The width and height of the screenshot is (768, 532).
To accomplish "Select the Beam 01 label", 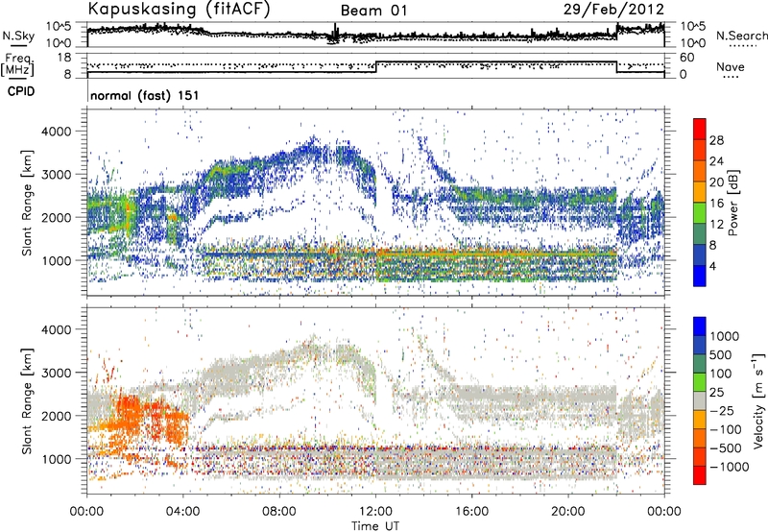I will [x=373, y=11].
